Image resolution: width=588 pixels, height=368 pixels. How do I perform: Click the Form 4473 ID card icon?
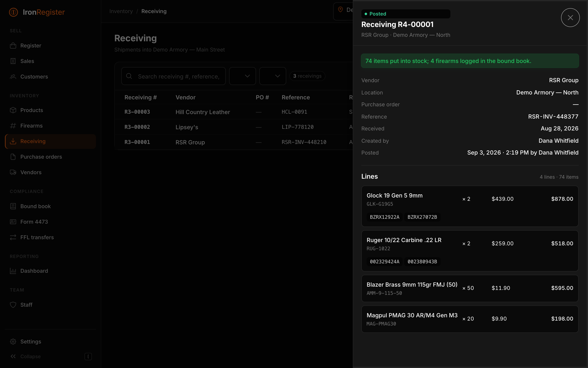point(13,222)
